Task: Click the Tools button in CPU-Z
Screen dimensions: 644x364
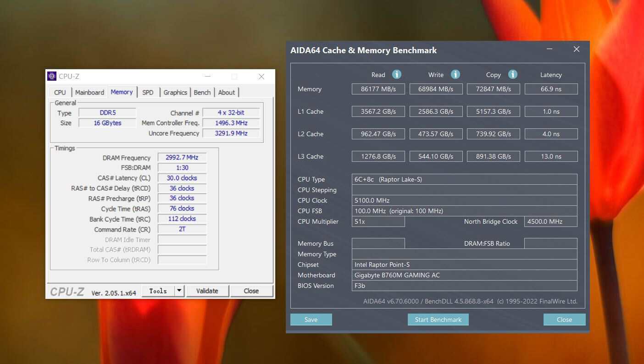Action: (158, 291)
